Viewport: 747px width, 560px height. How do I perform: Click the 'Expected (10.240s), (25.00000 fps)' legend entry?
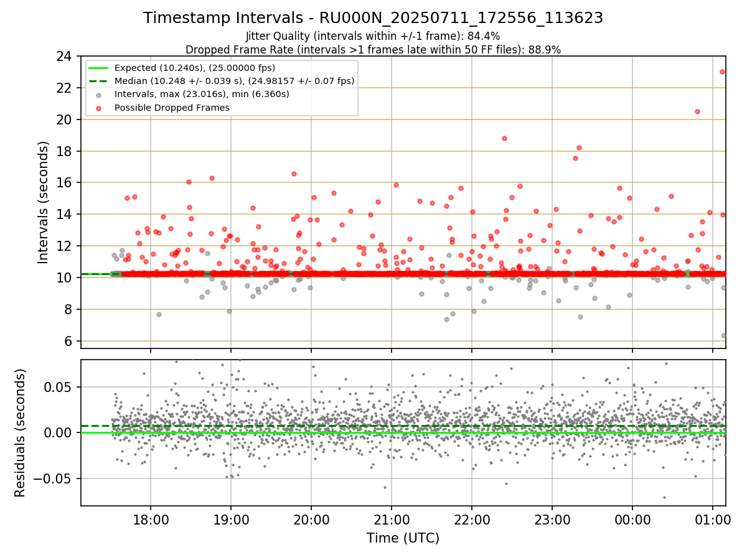click(x=195, y=68)
